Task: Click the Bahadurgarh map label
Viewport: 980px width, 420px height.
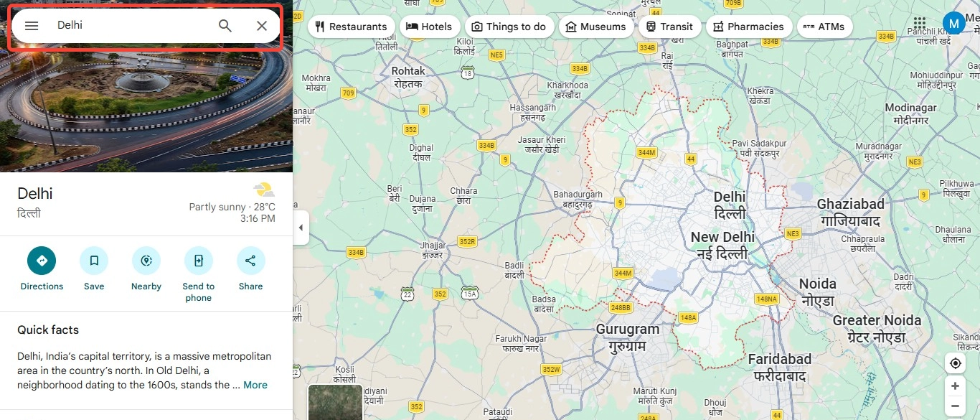Action: (x=578, y=200)
